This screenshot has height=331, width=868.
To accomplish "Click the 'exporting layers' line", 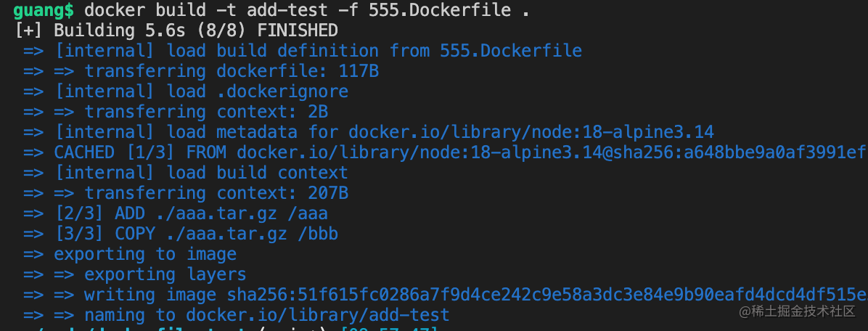I will tap(135, 274).
